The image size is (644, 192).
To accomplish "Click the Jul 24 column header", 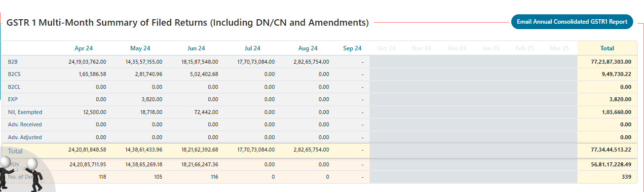I will pyautogui.click(x=252, y=48).
